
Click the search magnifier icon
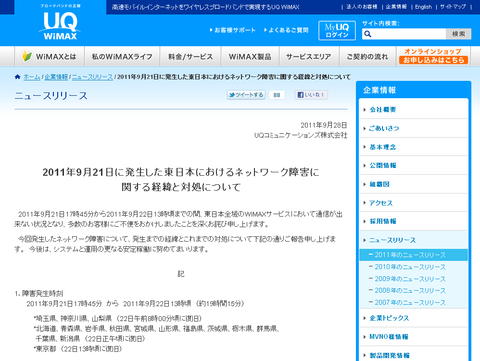pos(368,34)
